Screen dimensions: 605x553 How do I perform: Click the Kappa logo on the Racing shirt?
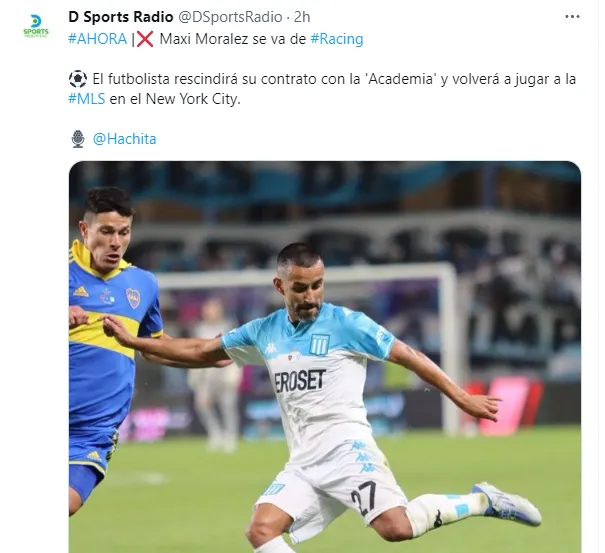tap(270, 348)
